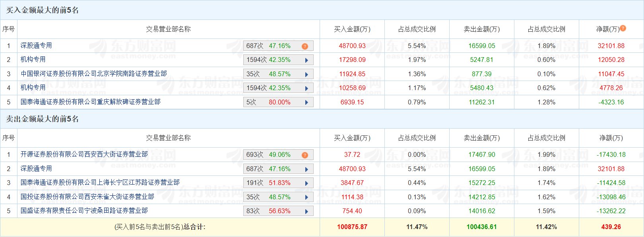Open 开源证券西安西大街证券营业部 link
This screenshot has height=237, width=644.
(84, 154)
